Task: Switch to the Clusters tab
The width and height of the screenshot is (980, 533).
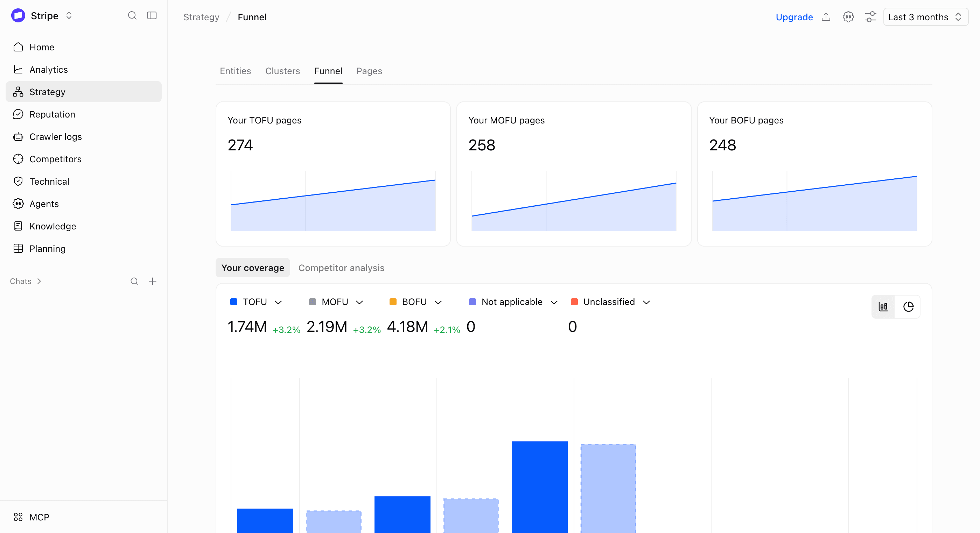Action: coord(283,71)
